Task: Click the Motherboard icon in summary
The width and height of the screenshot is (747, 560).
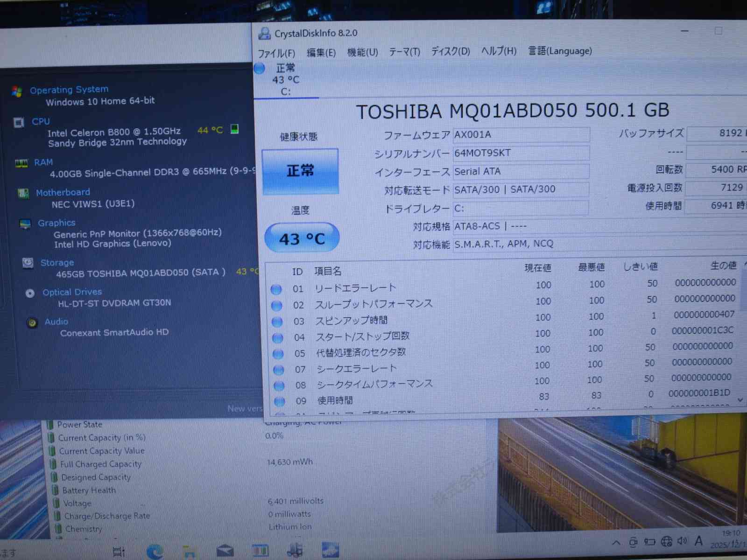Action: click(23, 193)
